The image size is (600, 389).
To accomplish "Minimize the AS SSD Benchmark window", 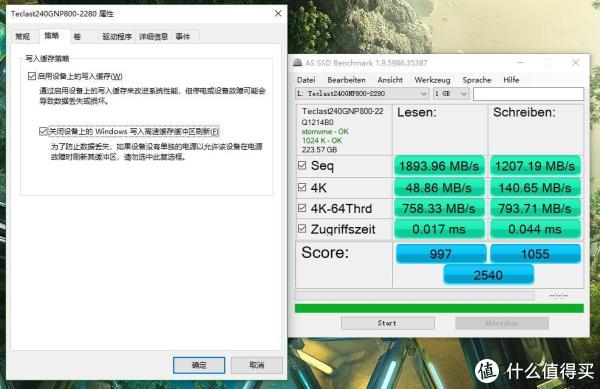I will (520, 62).
